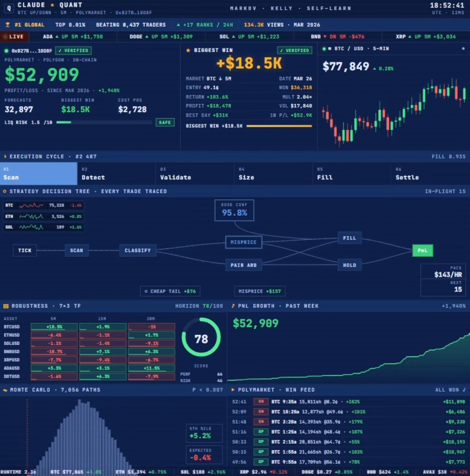
Task: Click the BNBUSD 5M cell -10.7%
Action: click(54, 351)
